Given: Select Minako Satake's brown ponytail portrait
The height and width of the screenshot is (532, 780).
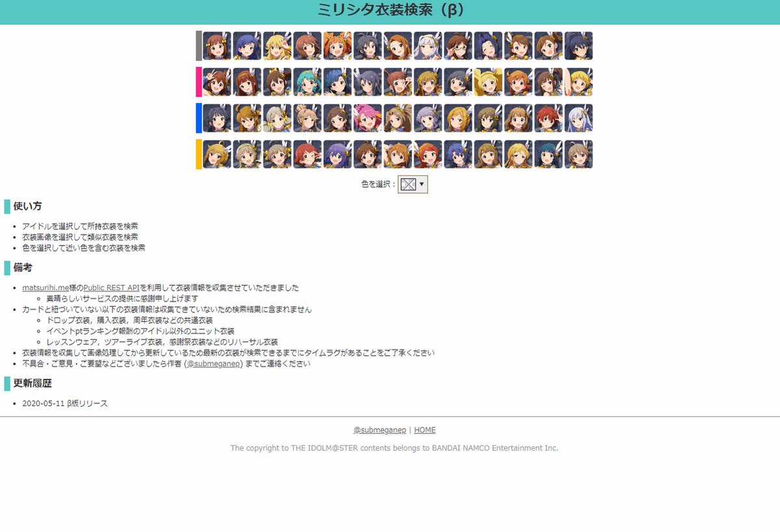Looking at the screenshot, I should tap(277, 82).
